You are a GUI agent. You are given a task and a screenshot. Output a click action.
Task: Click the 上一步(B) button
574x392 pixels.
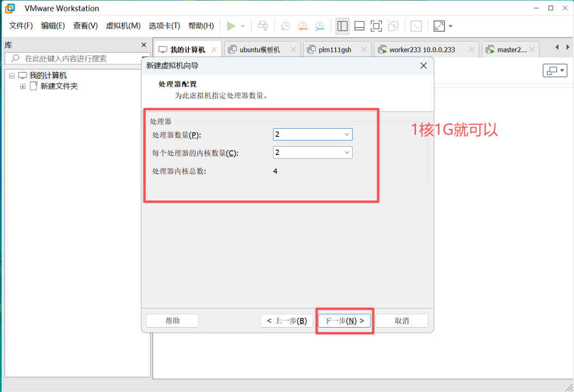(286, 321)
